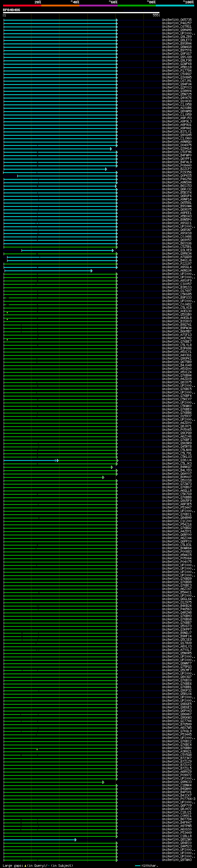Click the short cyan bar of A6N1U4

[x=49, y=271]
